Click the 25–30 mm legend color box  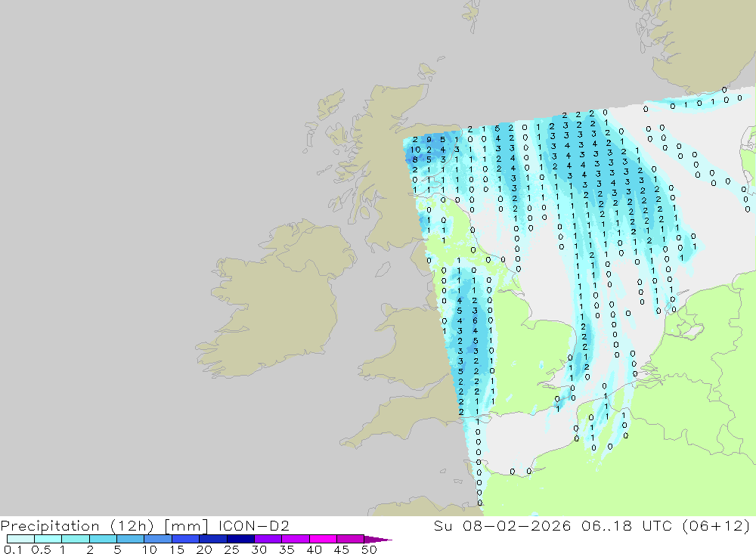coord(240,539)
